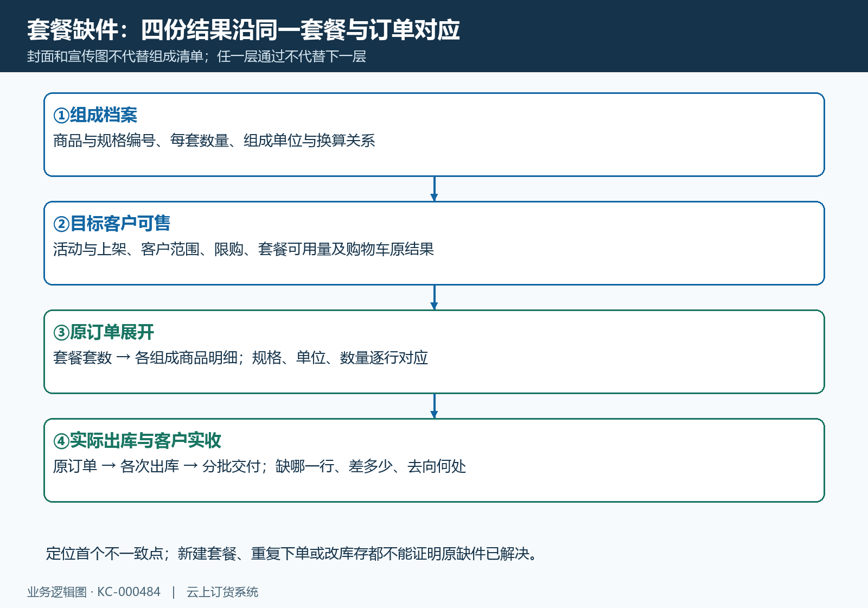The height and width of the screenshot is (608, 868).
Task: Click the note starting with "定位首个不一致点"
Action: (x=292, y=554)
